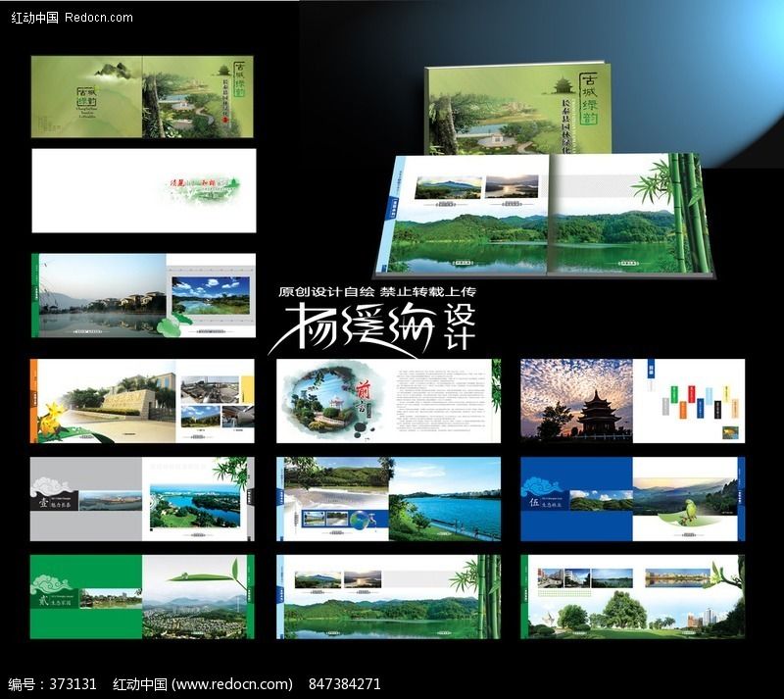Screen dimensions: 784x699
Task: Select the blue lake panorama spread with globe
Action: [388, 499]
